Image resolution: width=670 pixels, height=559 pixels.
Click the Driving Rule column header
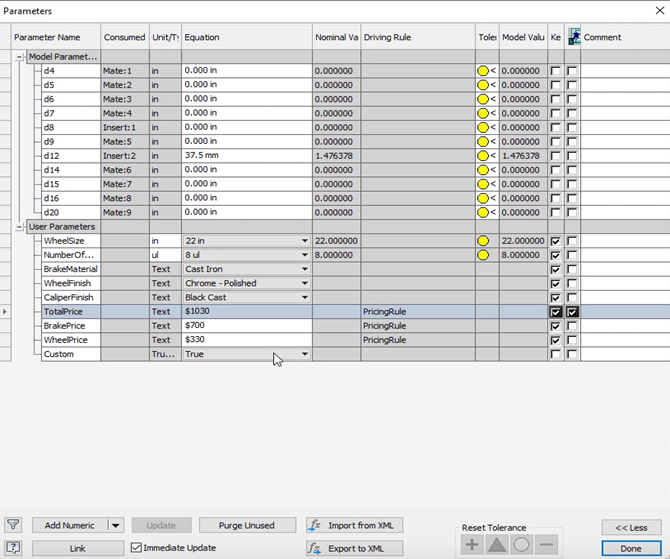click(418, 37)
